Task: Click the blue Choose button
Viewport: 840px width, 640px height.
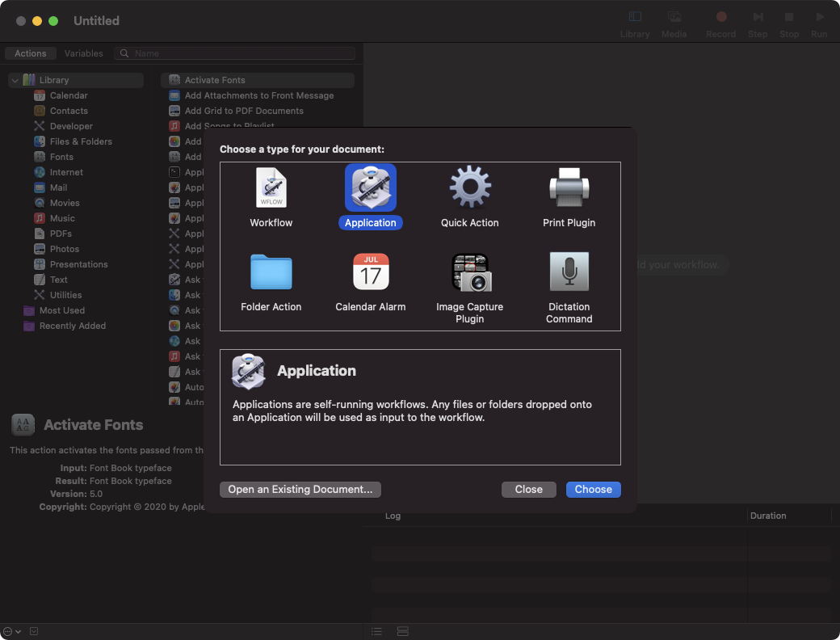Action: pos(593,490)
